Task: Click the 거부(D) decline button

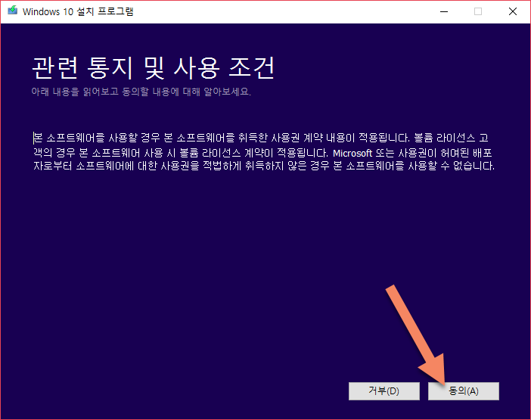Action: coord(384,391)
